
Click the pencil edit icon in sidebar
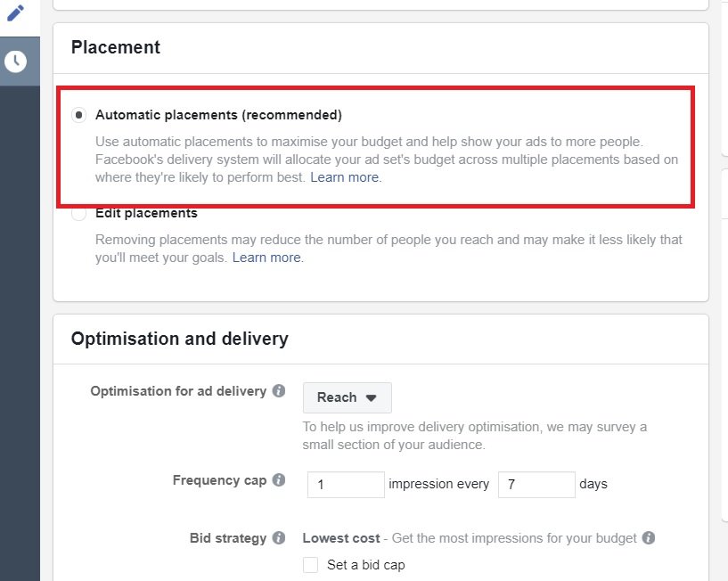(16, 13)
